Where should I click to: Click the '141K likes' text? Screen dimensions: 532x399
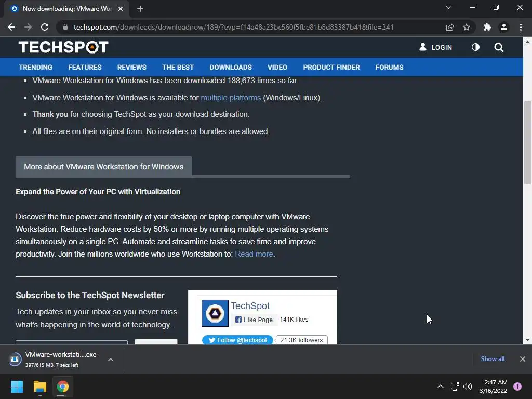pyautogui.click(x=294, y=320)
